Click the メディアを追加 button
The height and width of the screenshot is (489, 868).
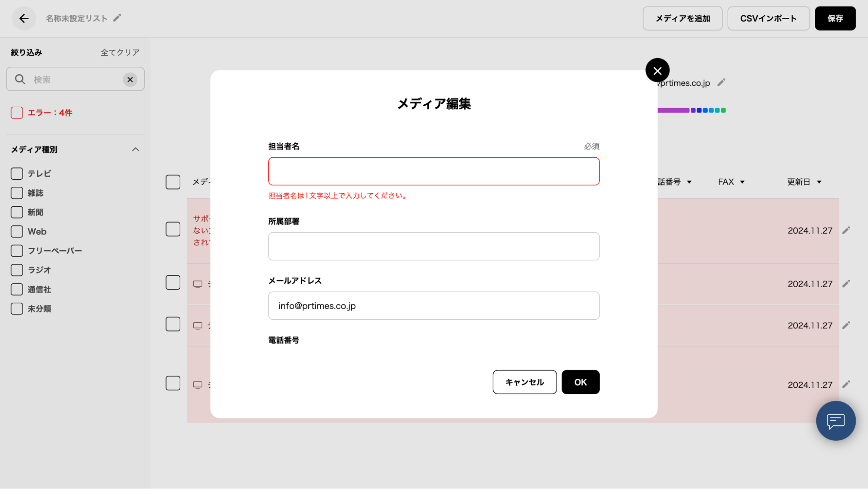(x=682, y=18)
